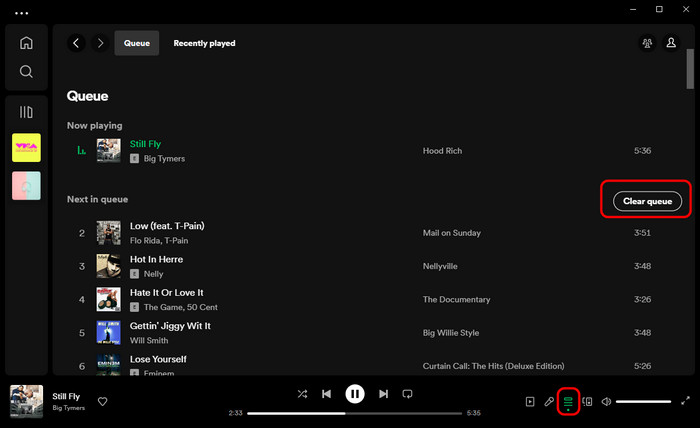Click the Hot In Herre album cover
This screenshot has width=700, height=428.
108,266
